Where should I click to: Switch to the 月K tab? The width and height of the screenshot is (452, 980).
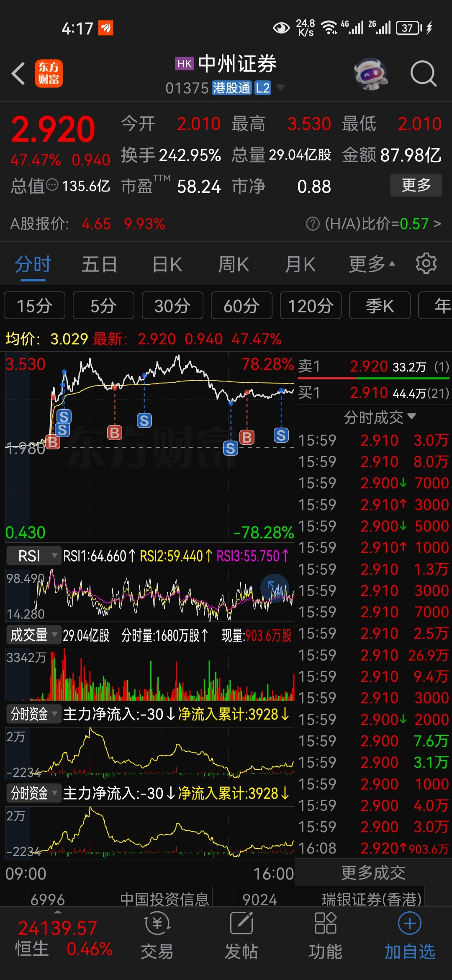(x=300, y=265)
